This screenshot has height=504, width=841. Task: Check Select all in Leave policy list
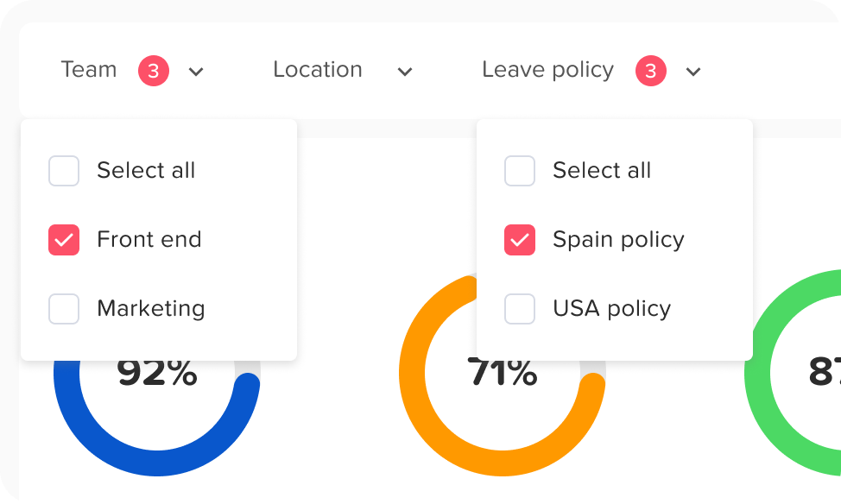520,171
